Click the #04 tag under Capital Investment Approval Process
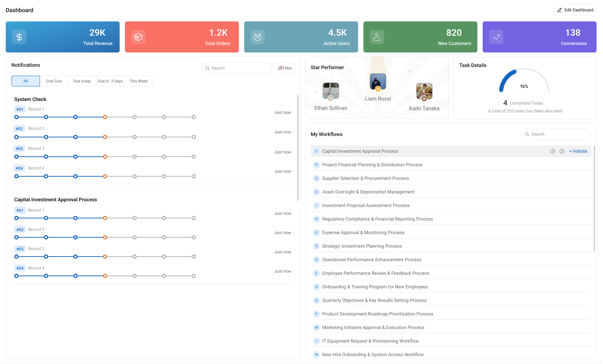The width and height of the screenshot is (603, 364). (20, 268)
